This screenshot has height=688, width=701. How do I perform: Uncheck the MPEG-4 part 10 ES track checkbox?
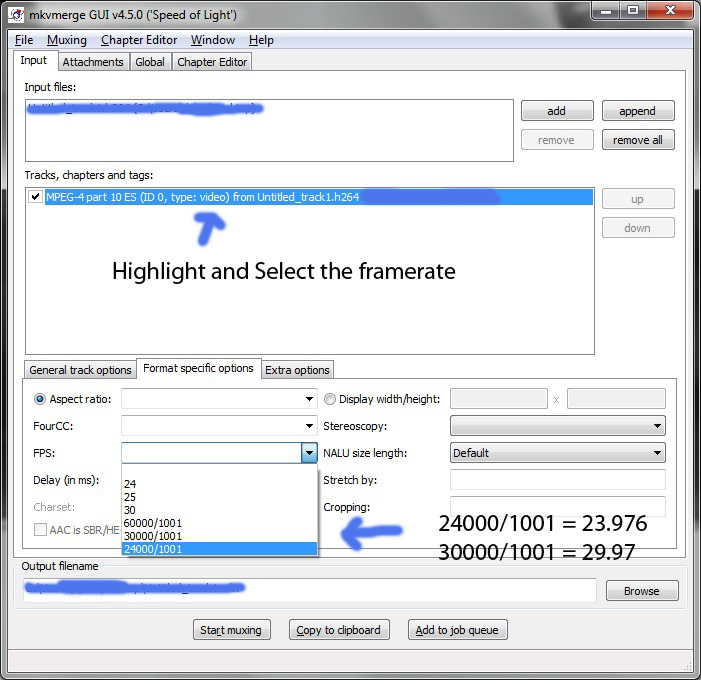pos(35,197)
